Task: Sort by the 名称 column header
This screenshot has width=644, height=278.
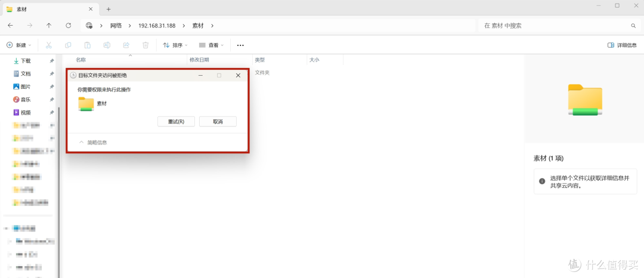Action: click(x=81, y=60)
